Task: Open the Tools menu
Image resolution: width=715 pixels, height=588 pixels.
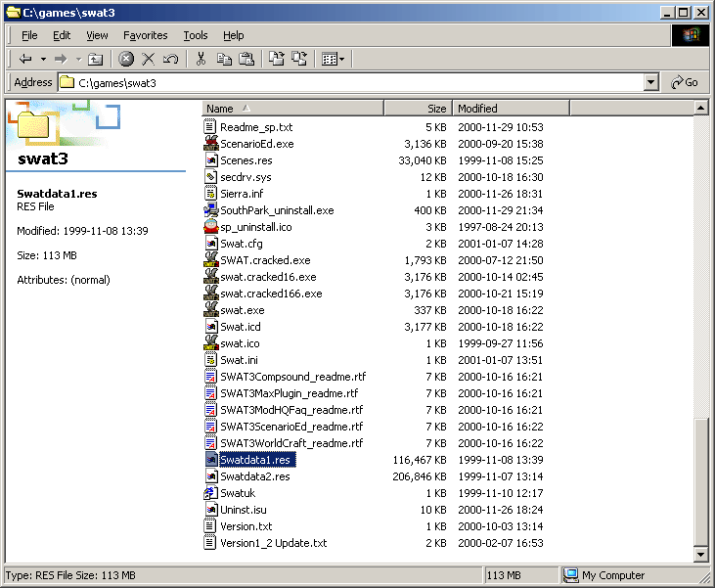Action: point(196,35)
